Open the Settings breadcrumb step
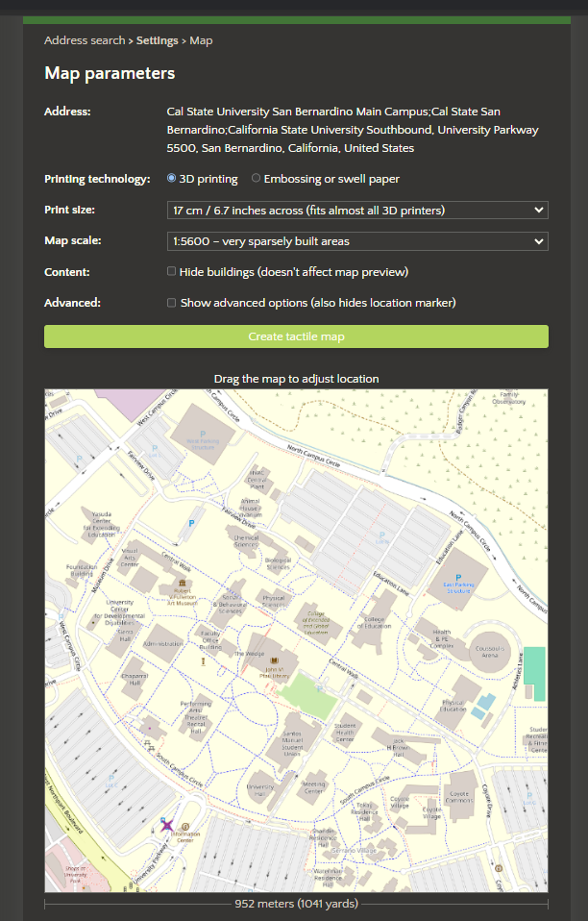The height and width of the screenshot is (921, 588). point(158,40)
